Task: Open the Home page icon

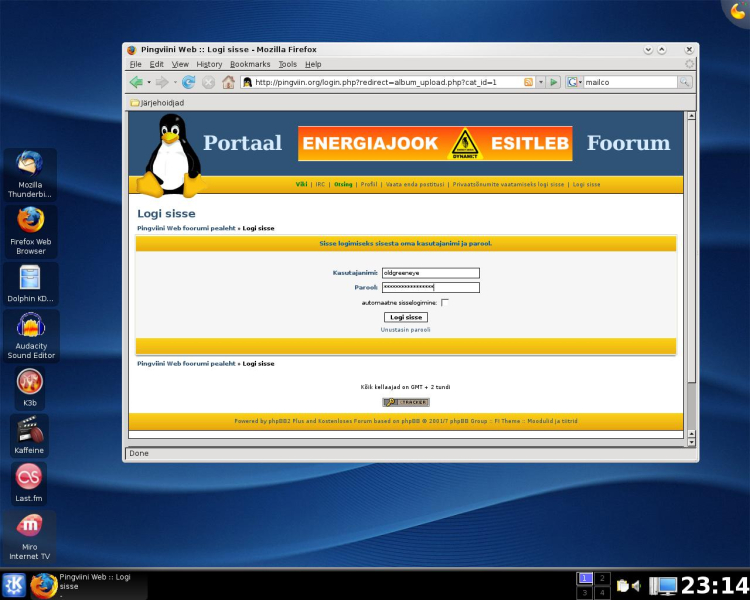Action: click(228, 82)
